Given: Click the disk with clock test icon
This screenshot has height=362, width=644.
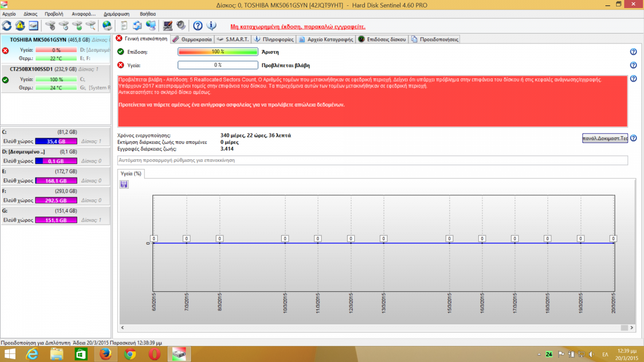Looking at the screenshot, I should tap(63, 25).
